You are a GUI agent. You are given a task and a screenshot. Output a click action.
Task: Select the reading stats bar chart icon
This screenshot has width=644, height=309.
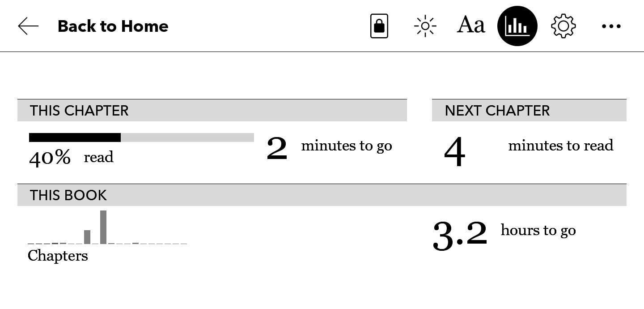coord(517,26)
